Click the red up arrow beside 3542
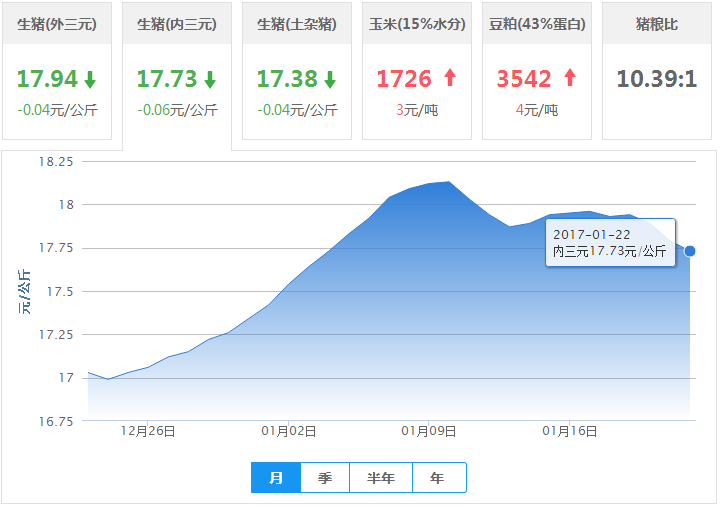720x510 pixels. 570,78
